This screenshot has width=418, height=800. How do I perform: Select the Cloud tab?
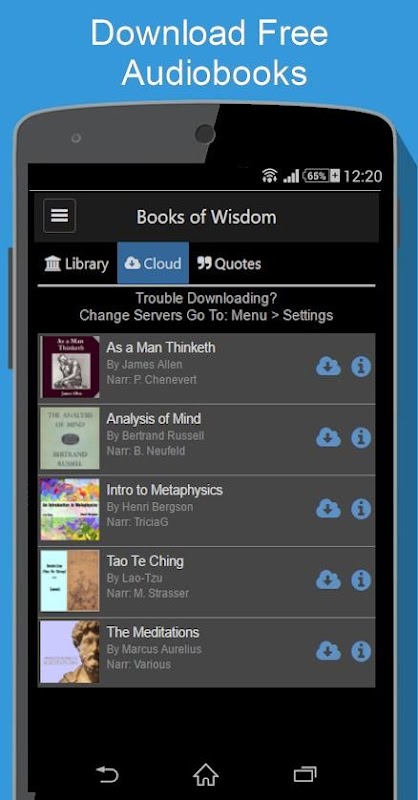(153, 263)
